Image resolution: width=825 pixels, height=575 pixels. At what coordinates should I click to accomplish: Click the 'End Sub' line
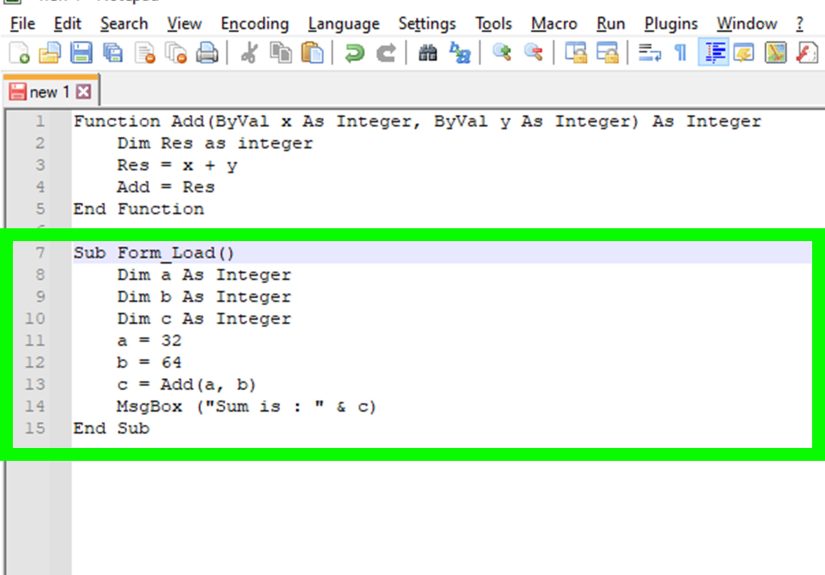click(112, 428)
